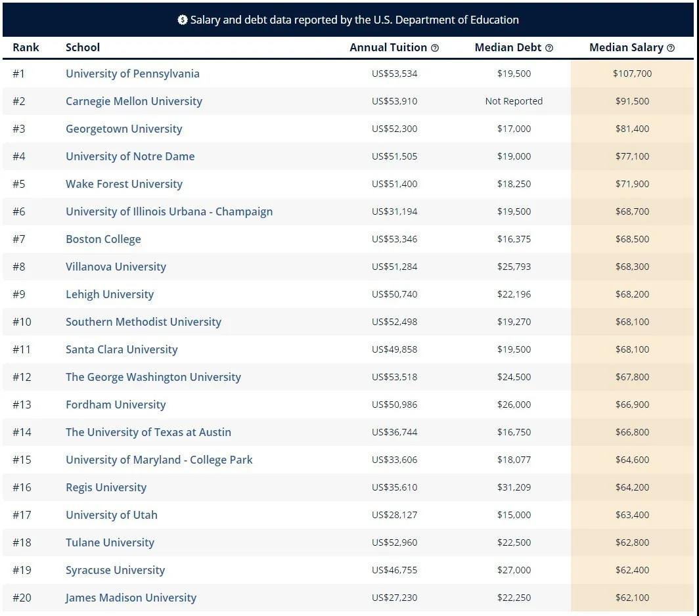Open University of Pennsylvania school link
This screenshot has height=616, width=699.
click(133, 74)
